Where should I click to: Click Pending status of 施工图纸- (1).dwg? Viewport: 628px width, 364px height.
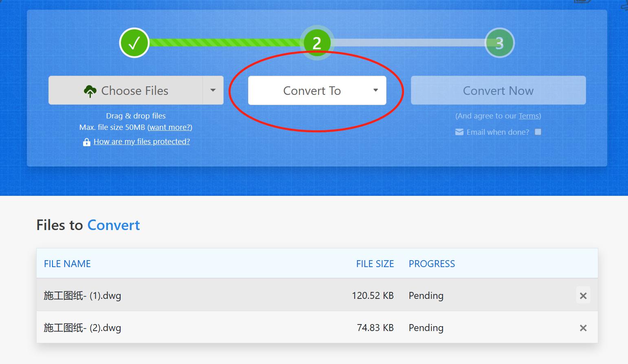(x=426, y=296)
